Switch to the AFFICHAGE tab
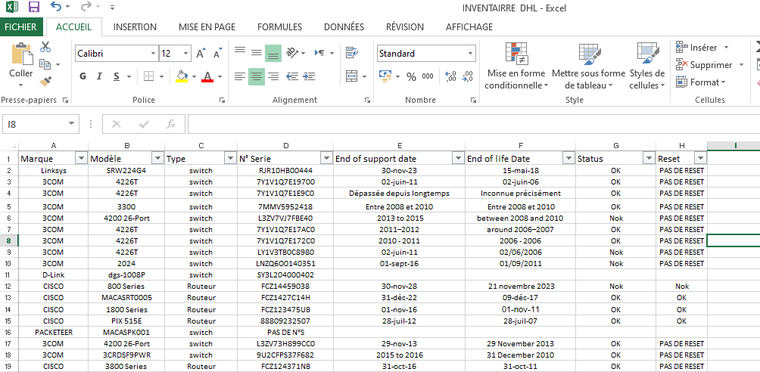 pos(469,27)
